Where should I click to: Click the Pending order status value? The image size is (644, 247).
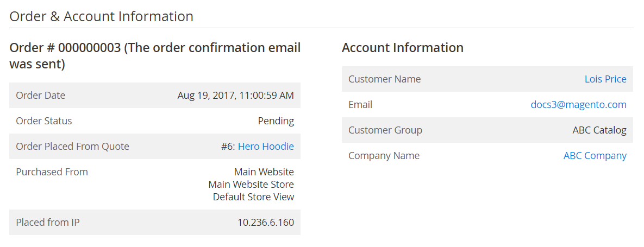[x=276, y=121]
